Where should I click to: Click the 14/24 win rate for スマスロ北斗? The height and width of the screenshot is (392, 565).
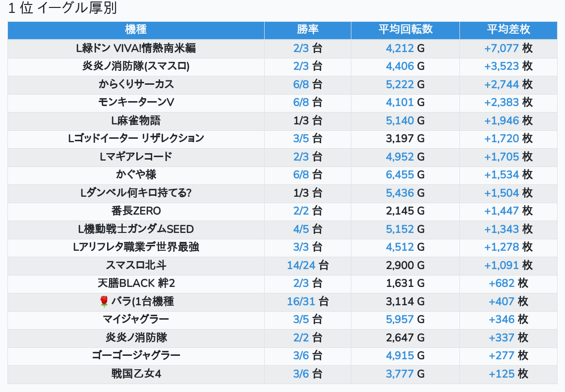(301, 265)
